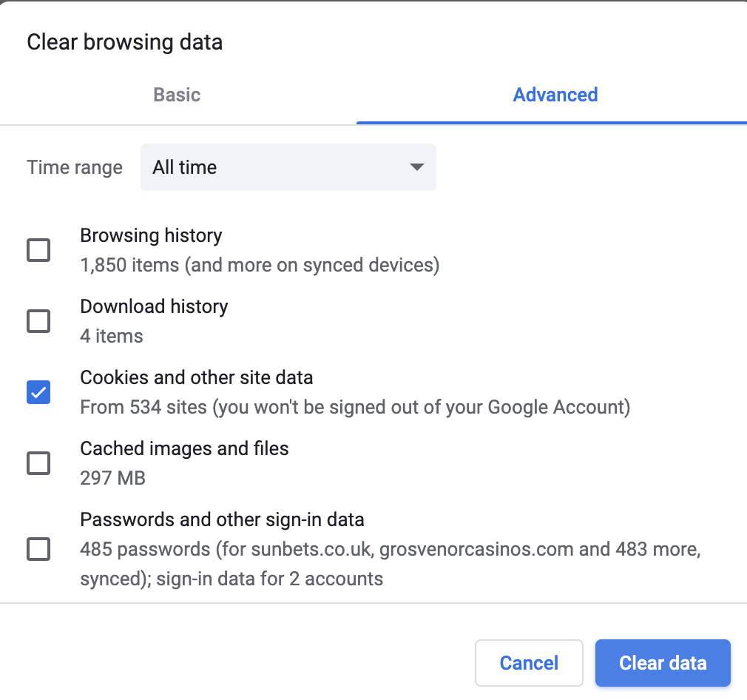Check the Cached images and files box
This screenshot has width=747, height=700.
coord(38,463)
